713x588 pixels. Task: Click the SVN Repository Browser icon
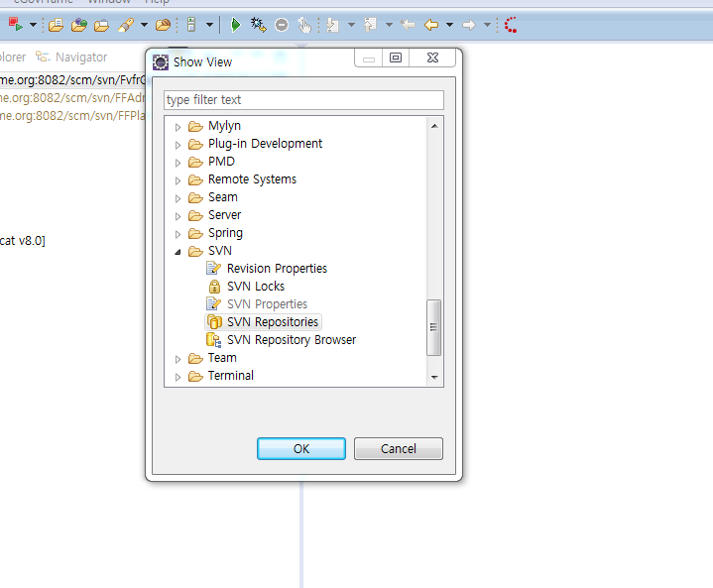pyautogui.click(x=214, y=340)
